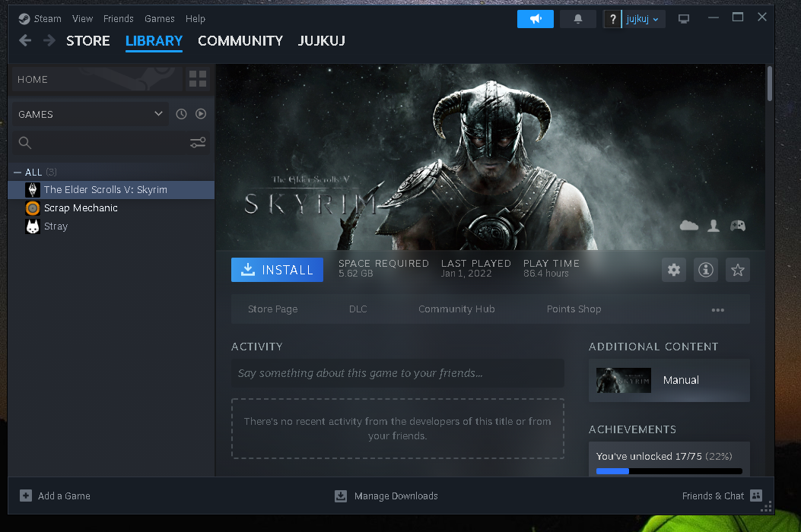Switch library to grid collections view
Viewport: 801px width, 532px height.
[x=198, y=79]
